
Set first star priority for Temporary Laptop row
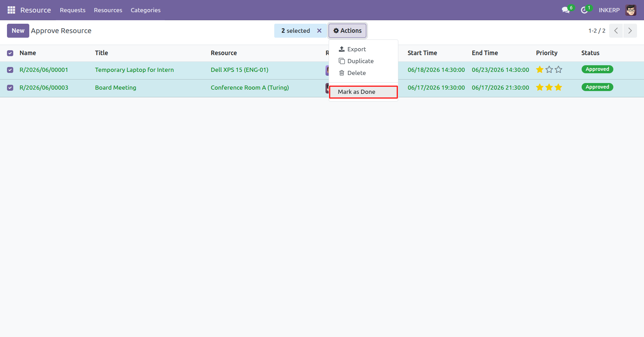click(x=540, y=70)
